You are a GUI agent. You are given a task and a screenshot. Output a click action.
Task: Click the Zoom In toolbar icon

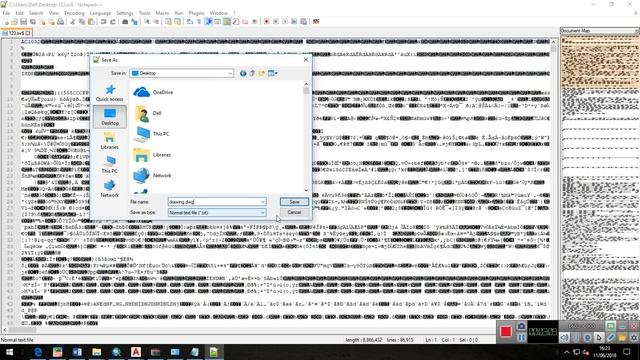(x=147, y=22)
